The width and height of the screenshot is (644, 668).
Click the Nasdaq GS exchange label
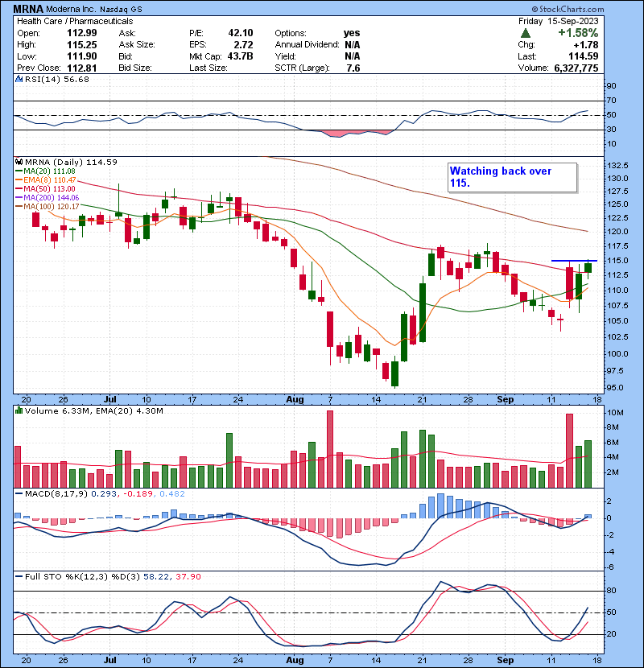click(x=121, y=10)
